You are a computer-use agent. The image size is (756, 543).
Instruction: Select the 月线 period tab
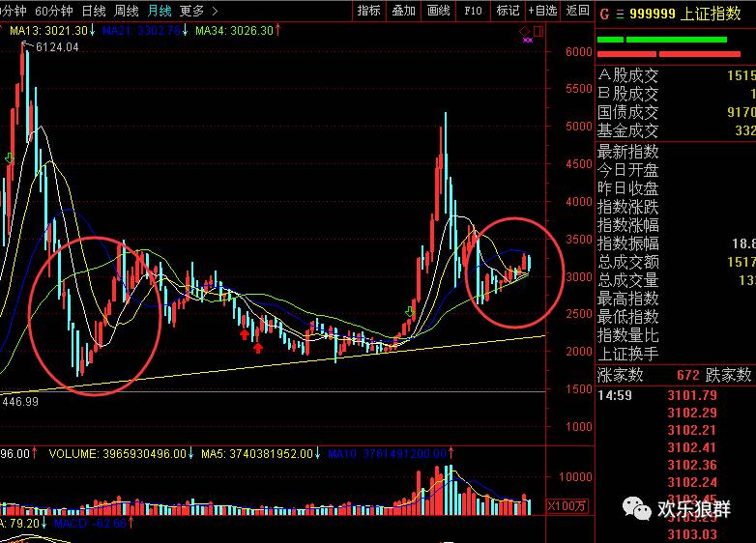point(160,11)
